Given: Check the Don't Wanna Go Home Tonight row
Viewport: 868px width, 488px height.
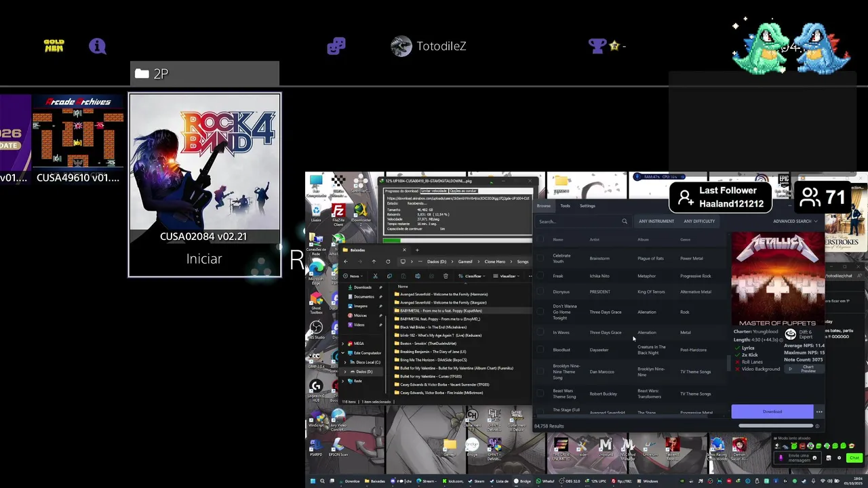Looking at the screenshot, I should [540, 312].
